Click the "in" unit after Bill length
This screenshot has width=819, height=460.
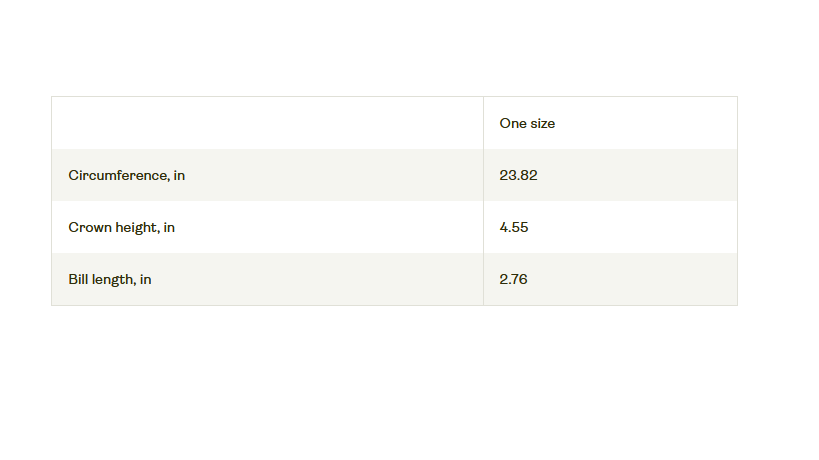[146, 279]
